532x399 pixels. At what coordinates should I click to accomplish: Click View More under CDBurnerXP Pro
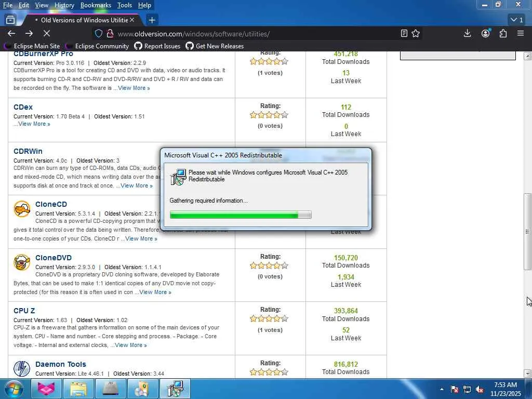pyautogui.click(x=134, y=88)
